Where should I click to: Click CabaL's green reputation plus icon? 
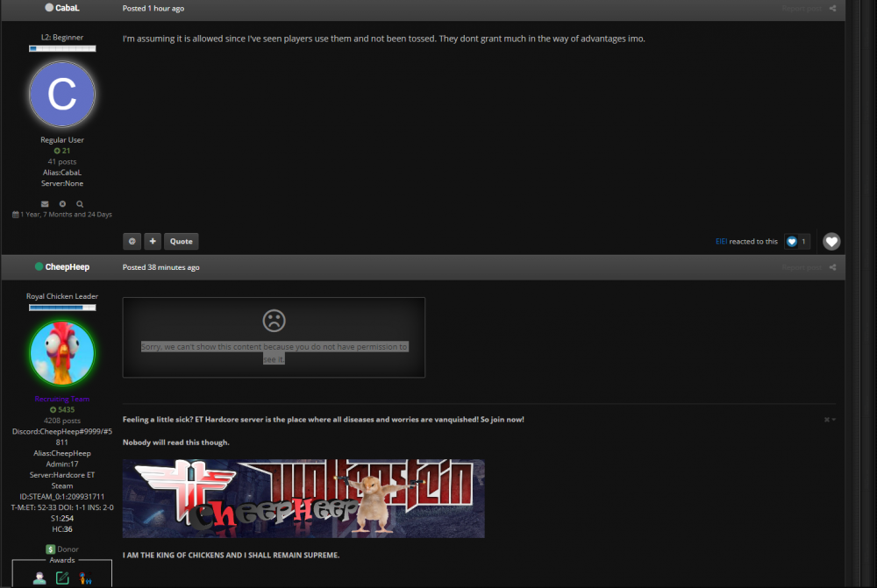pyautogui.click(x=57, y=151)
